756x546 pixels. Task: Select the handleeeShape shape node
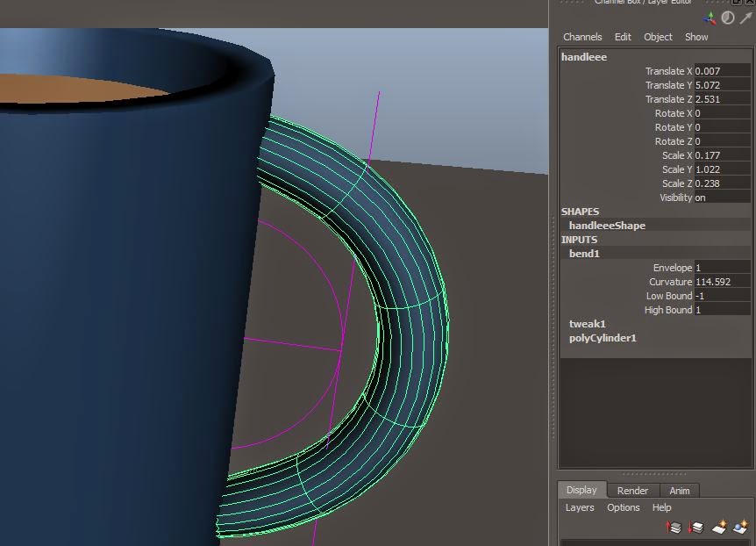(607, 226)
